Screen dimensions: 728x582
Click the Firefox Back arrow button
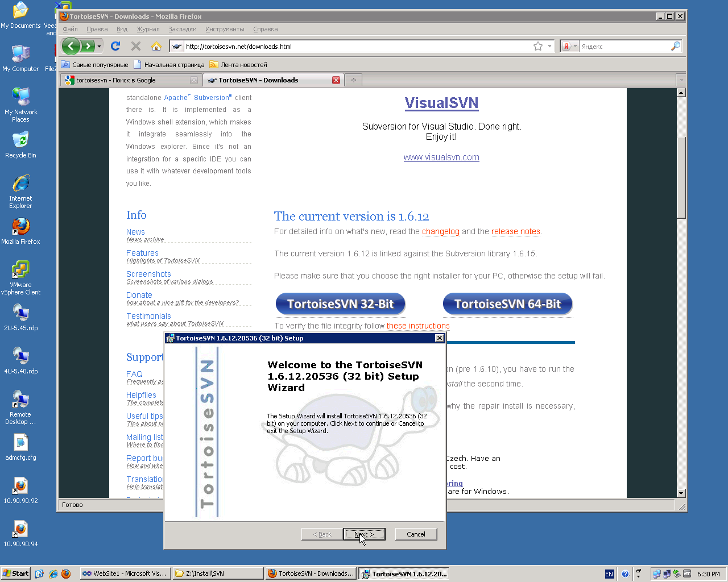[71, 46]
